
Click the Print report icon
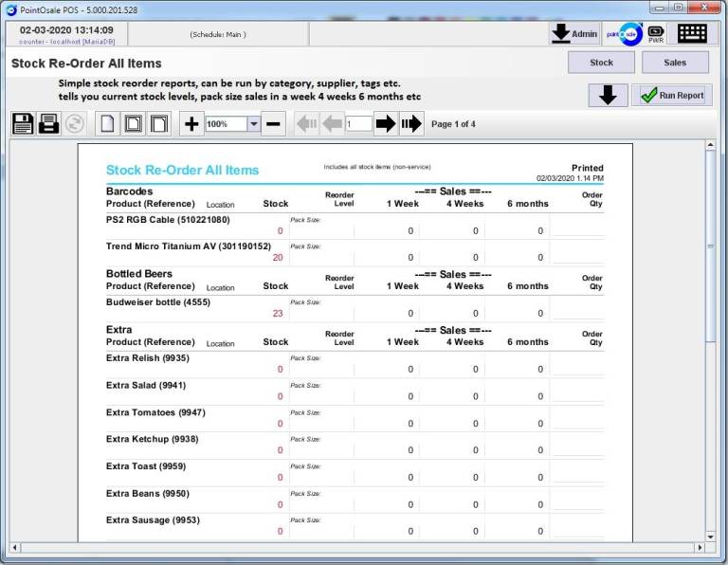[x=48, y=124]
